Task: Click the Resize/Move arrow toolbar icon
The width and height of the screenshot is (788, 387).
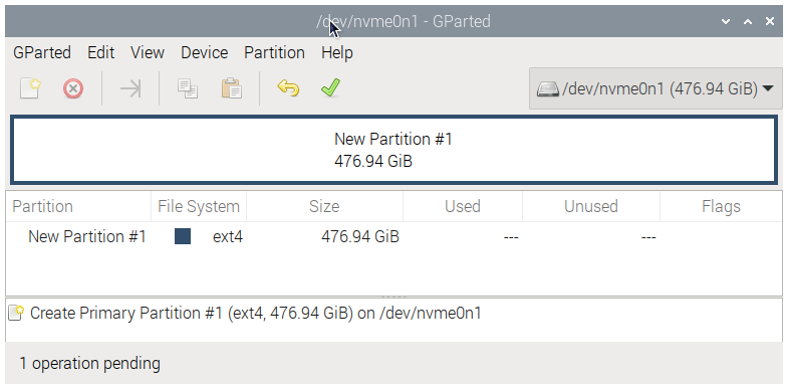Action: (x=131, y=89)
